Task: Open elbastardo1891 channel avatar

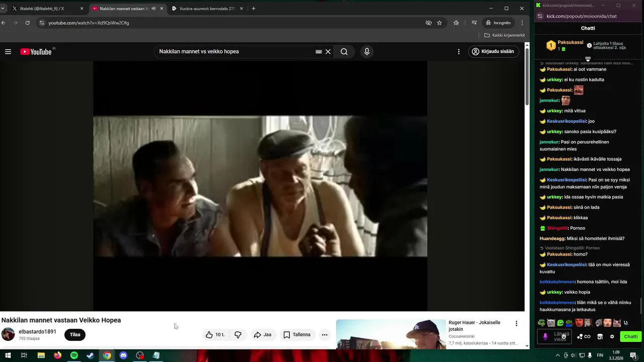Action: [x=8, y=334]
